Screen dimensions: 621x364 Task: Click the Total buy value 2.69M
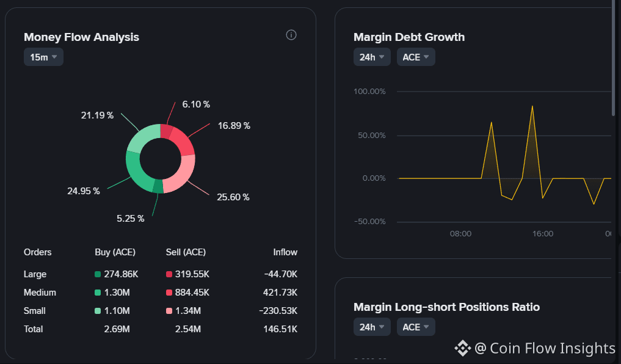tap(117, 329)
